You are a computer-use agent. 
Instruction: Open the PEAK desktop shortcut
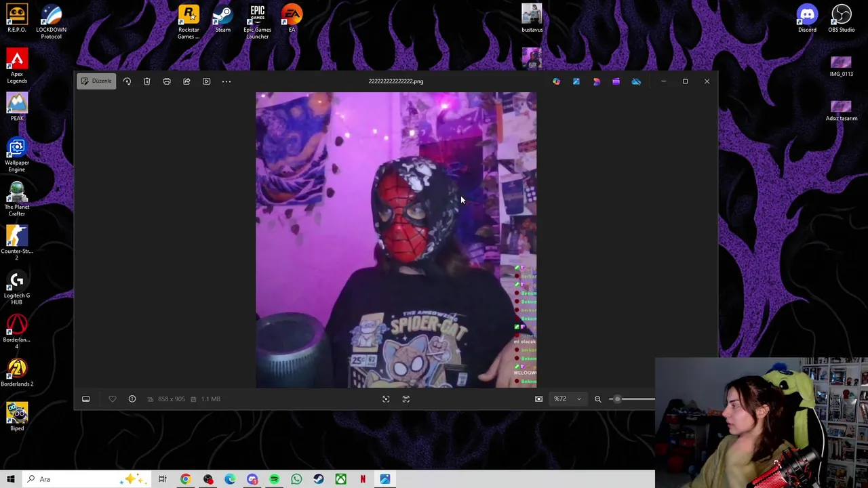click(17, 107)
